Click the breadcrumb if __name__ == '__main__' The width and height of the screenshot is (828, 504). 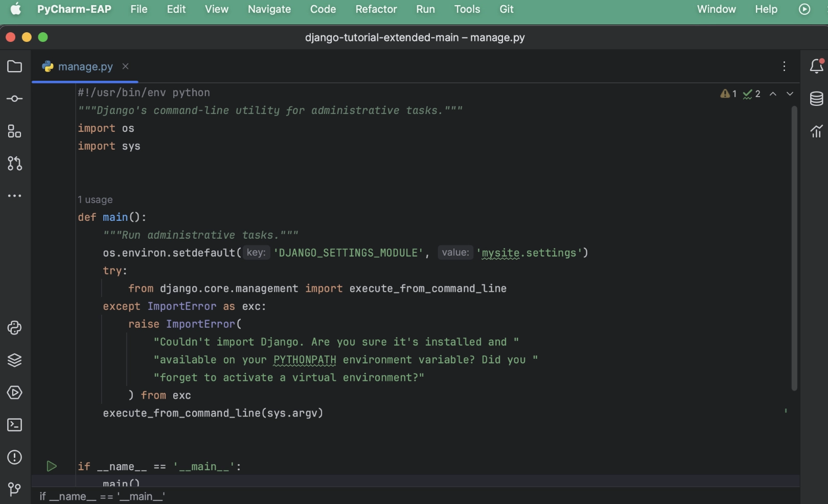102,496
